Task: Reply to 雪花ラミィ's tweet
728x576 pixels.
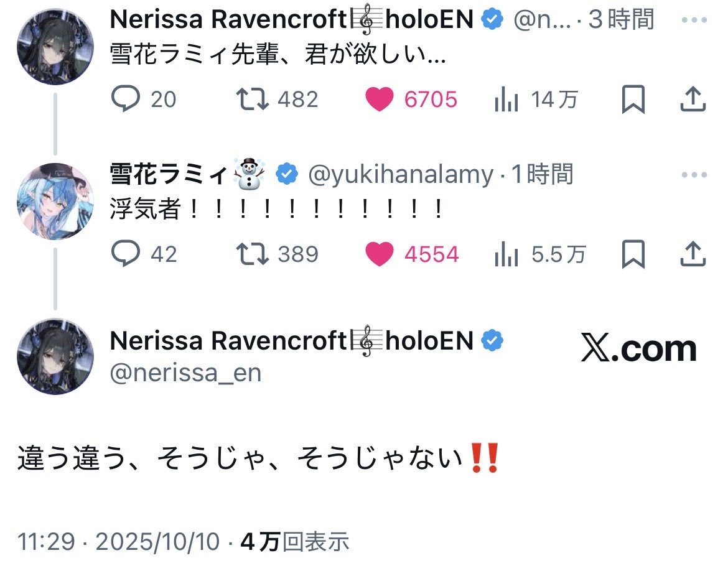Action: (126, 254)
